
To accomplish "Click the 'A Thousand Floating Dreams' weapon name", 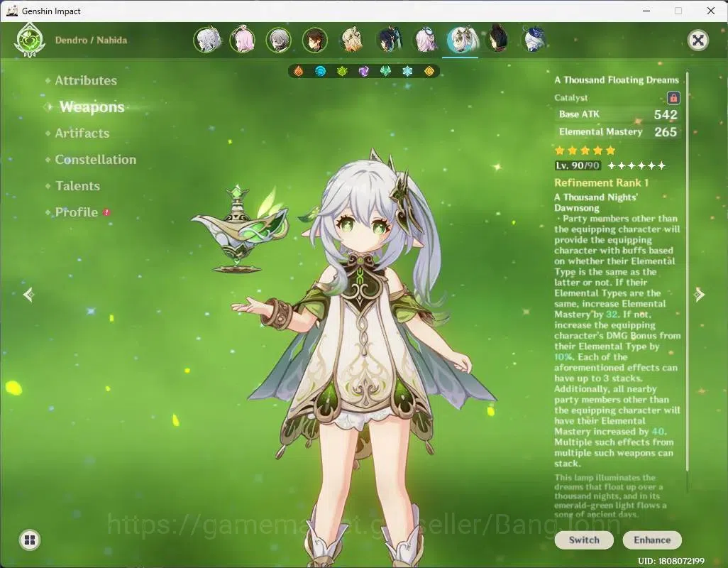I will 617,80.
